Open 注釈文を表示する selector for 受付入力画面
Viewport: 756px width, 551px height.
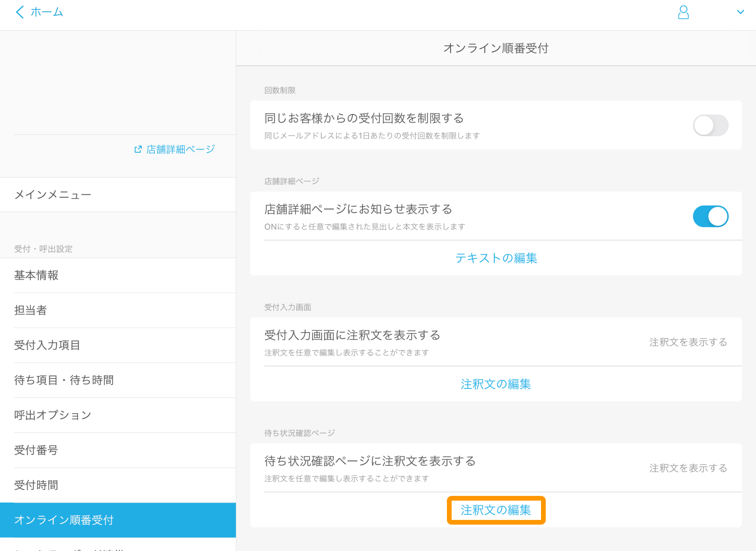pyautogui.click(x=688, y=342)
